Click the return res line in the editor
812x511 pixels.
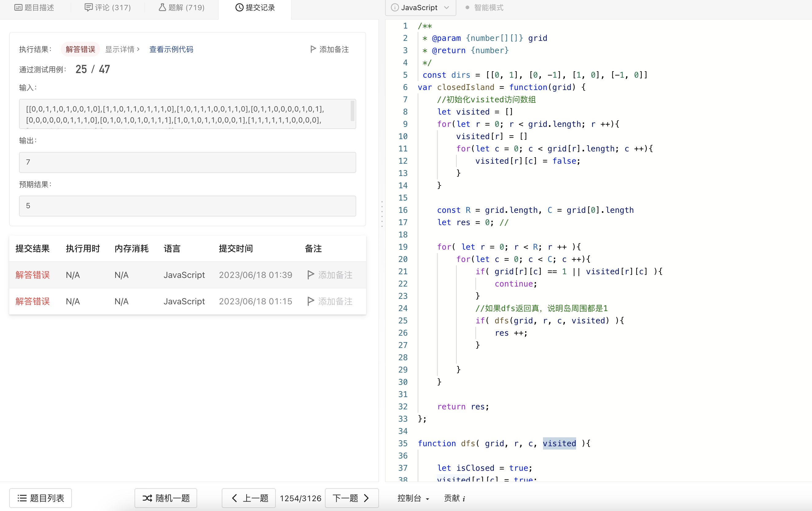click(463, 407)
